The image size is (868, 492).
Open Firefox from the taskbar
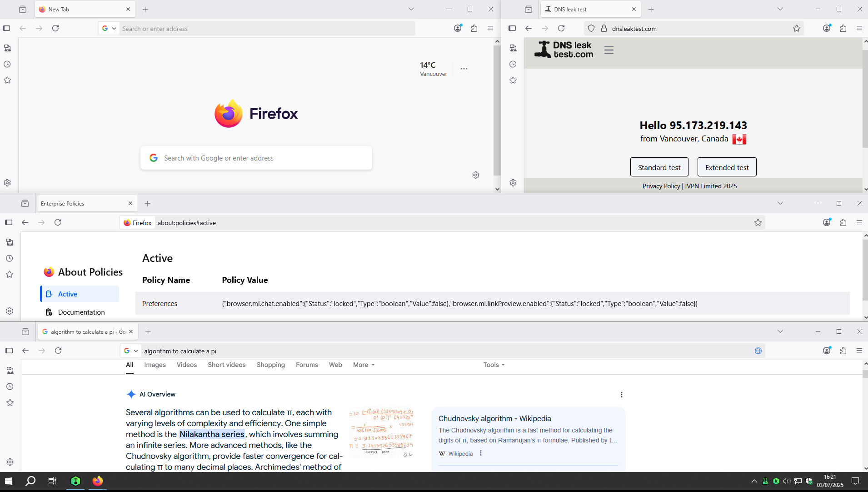pos(98,481)
